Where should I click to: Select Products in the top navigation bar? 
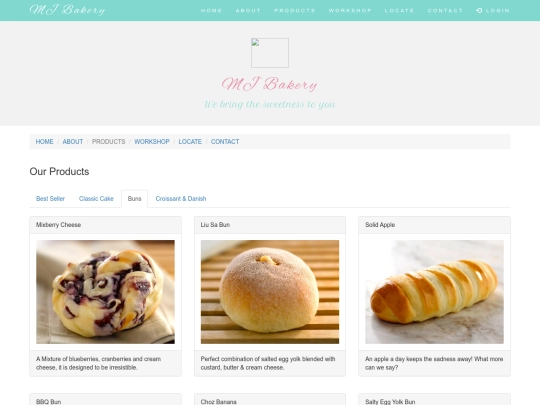tap(295, 11)
